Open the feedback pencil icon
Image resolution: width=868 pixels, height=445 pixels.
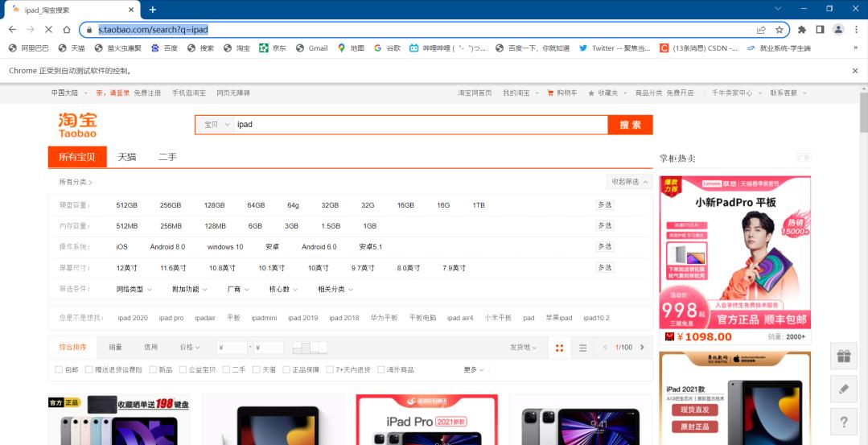point(844,389)
